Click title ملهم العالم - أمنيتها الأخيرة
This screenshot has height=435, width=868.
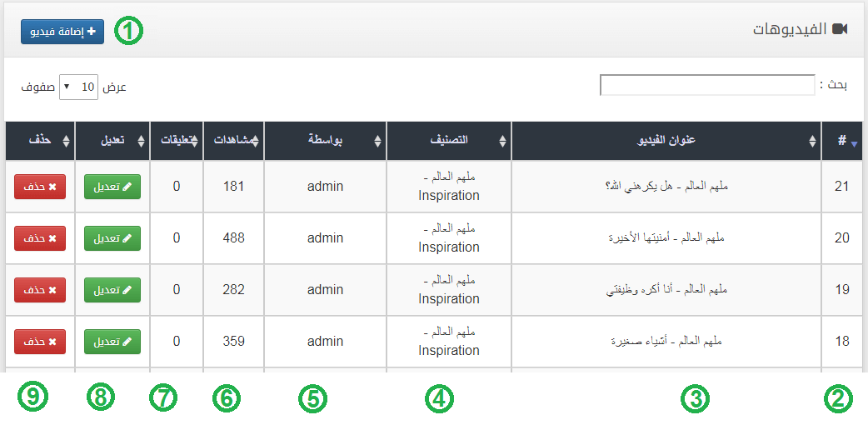(666, 238)
